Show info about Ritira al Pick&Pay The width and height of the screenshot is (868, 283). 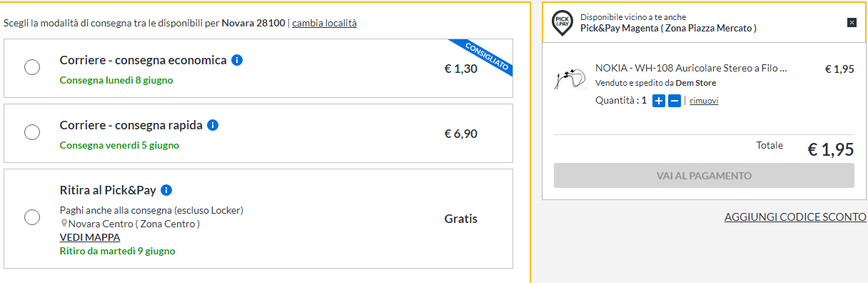click(x=166, y=190)
